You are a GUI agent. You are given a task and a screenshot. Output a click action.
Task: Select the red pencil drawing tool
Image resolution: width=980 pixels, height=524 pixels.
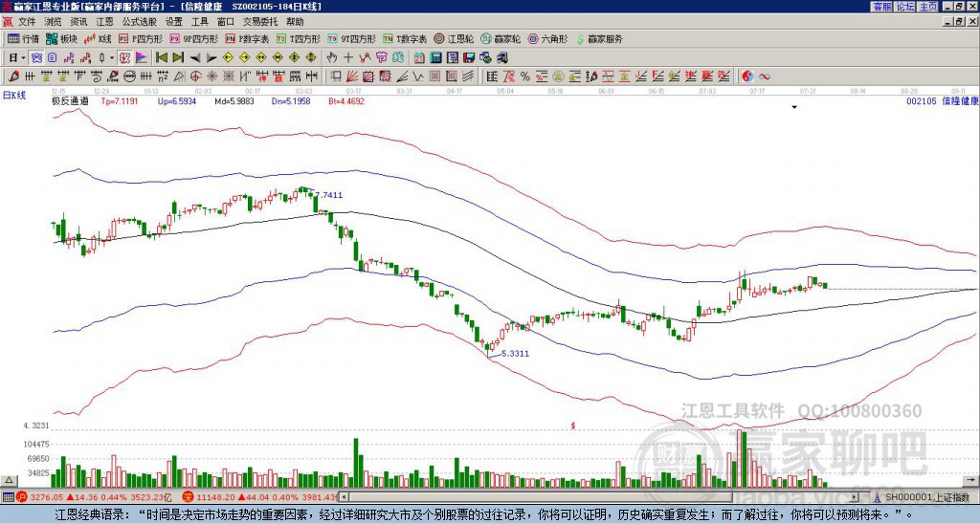tap(13, 76)
